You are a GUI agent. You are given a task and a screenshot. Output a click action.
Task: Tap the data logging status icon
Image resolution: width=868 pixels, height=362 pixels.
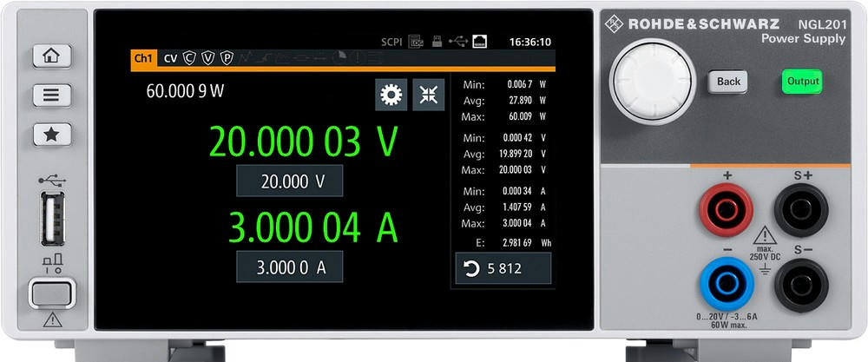click(x=417, y=42)
